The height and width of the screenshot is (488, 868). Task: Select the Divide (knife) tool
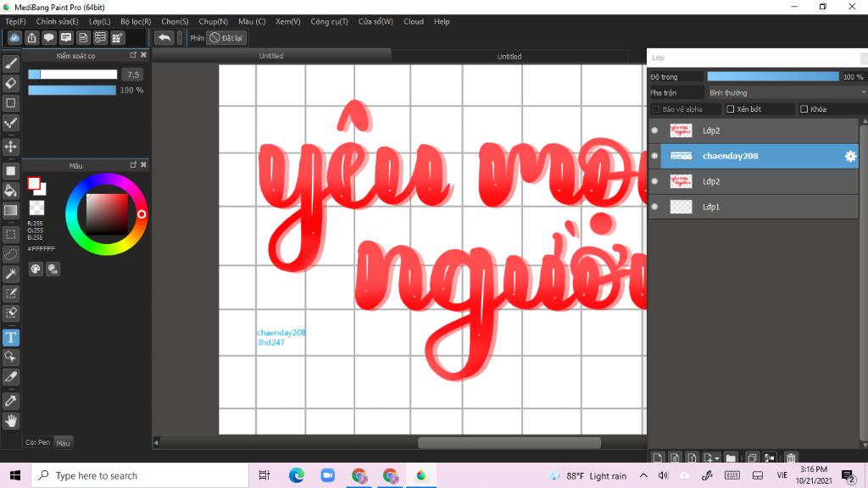pos(10,377)
